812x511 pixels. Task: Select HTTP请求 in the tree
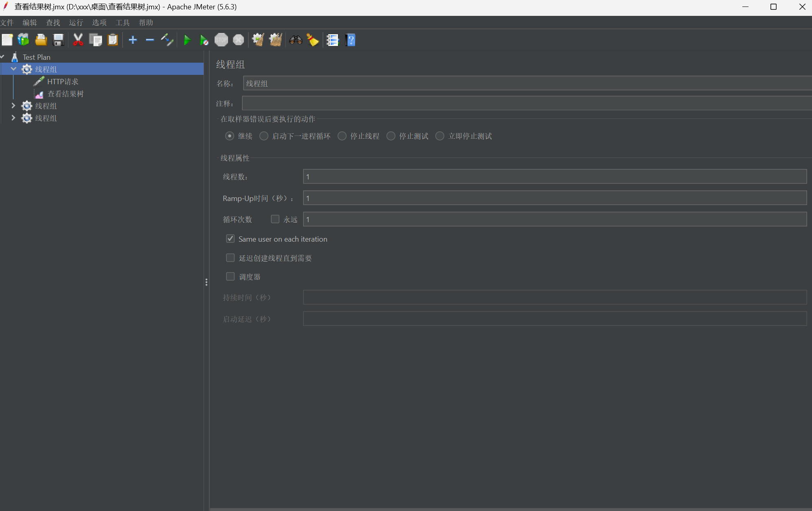[x=62, y=81]
